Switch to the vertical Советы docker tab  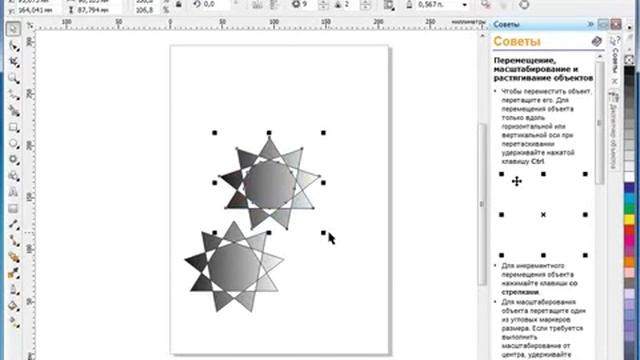pyautogui.click(x=615, y=54)
